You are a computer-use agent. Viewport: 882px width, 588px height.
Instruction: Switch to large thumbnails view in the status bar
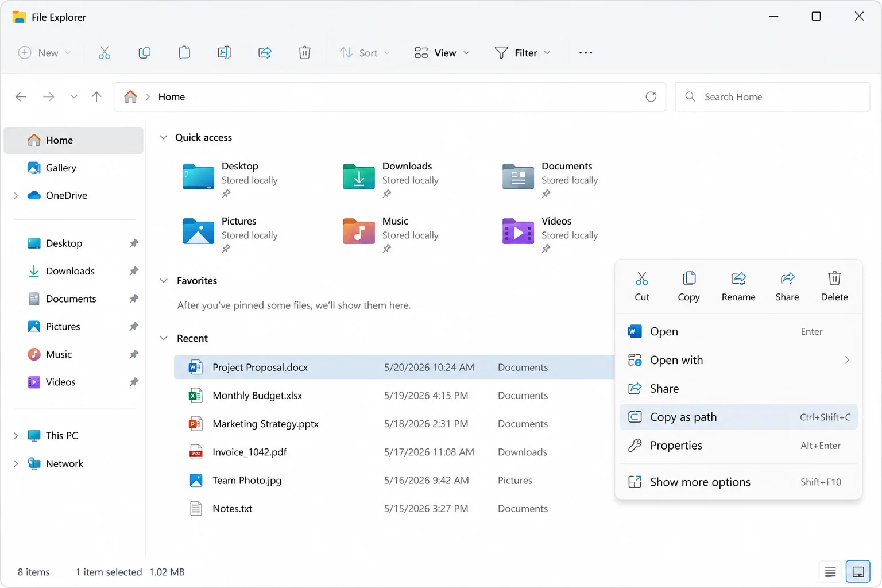(x=858, y=571)
